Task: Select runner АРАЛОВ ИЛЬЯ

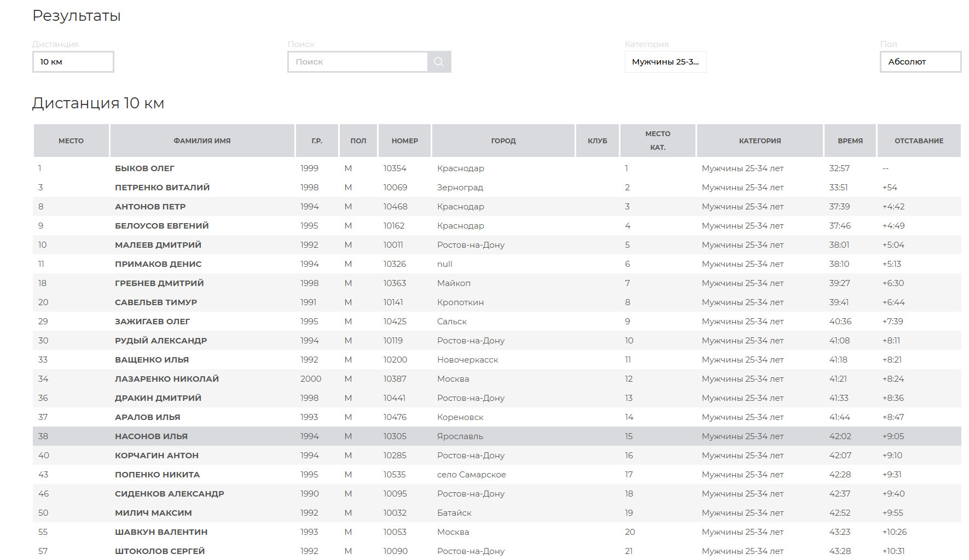Action: pyautogui.click(x=147, y=417)
